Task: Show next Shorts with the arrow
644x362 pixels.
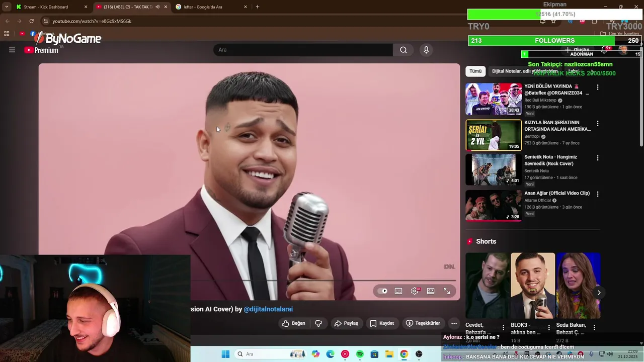Action: 599,293
